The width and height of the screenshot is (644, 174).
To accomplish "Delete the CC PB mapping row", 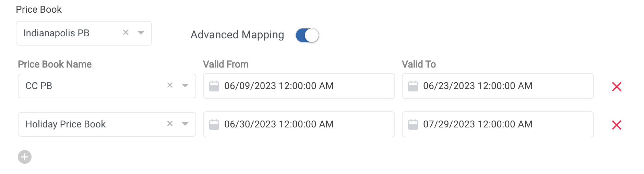I will pyautogui.click(x=617, y=87).
